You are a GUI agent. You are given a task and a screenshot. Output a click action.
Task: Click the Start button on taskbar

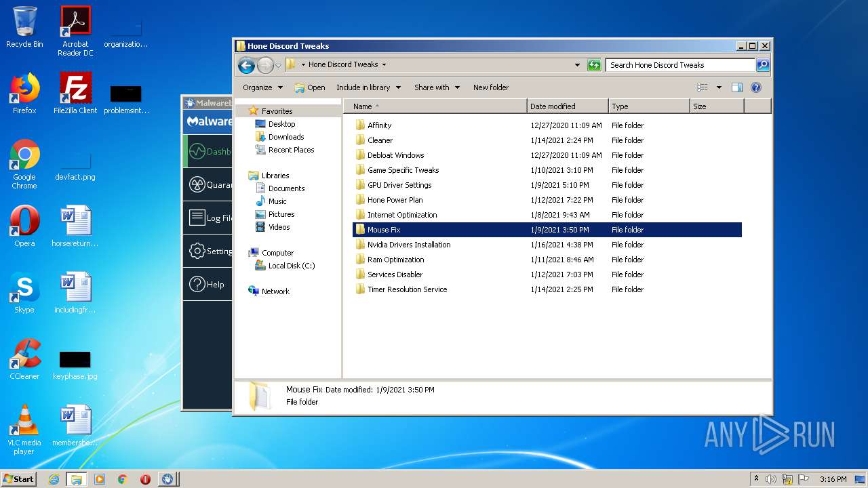tap(18, 479)
